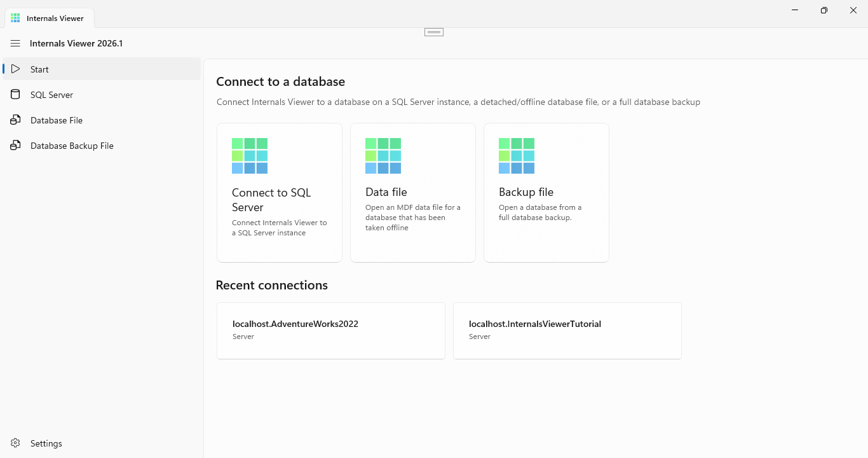Open the Start navigation item

(102, 69)
